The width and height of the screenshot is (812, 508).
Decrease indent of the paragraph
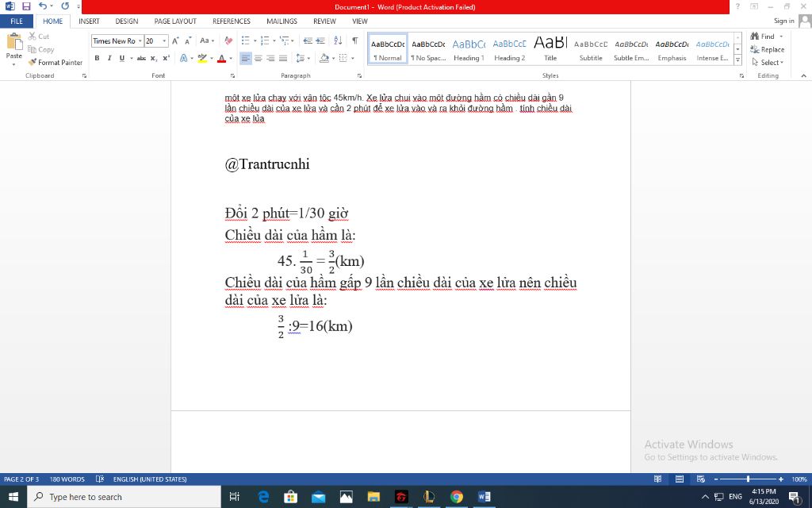pyautogui.click(x=308, y=41)
